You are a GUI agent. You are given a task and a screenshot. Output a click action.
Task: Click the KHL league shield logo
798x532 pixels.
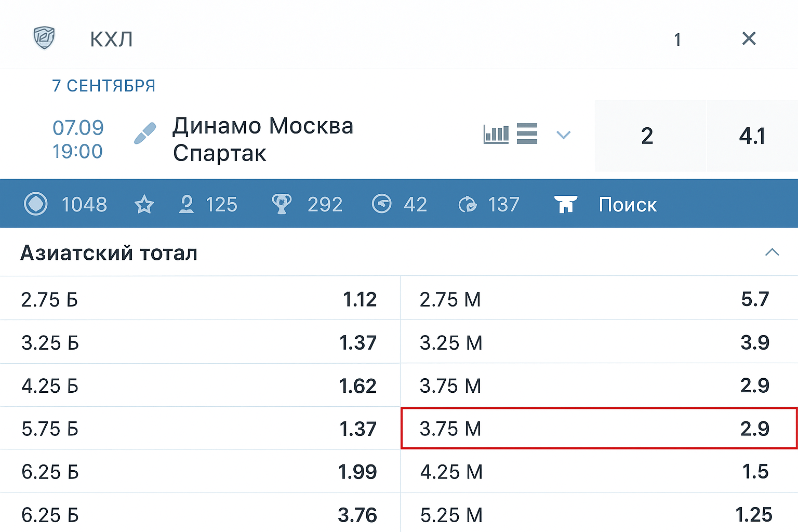point(44,38)
